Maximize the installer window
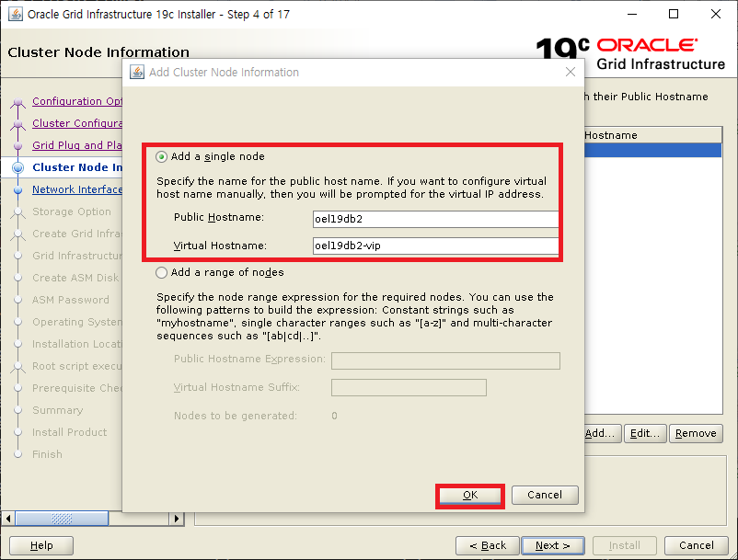 tap(674, 14)
